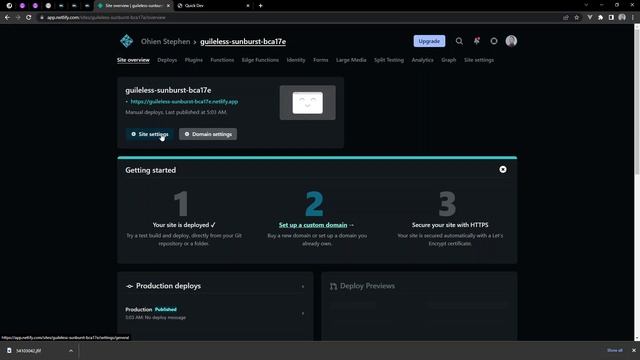Click Set up a custom domain link

pos(313,225)
